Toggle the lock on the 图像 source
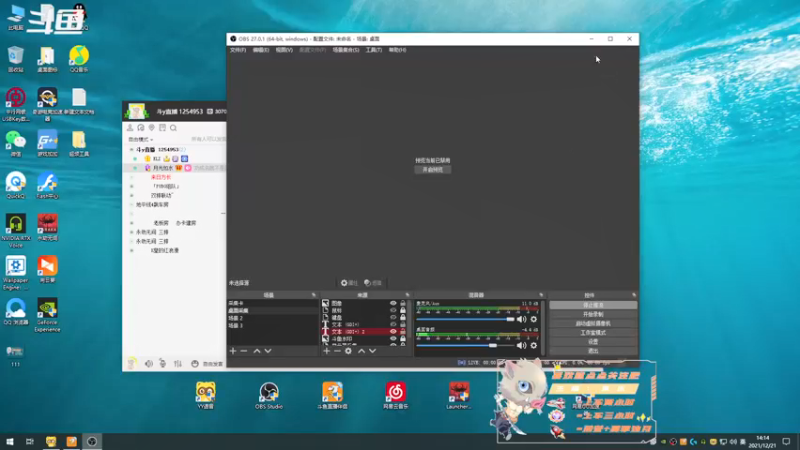The height and width of the screenshot is (450, 800). [x=403, y=303]
